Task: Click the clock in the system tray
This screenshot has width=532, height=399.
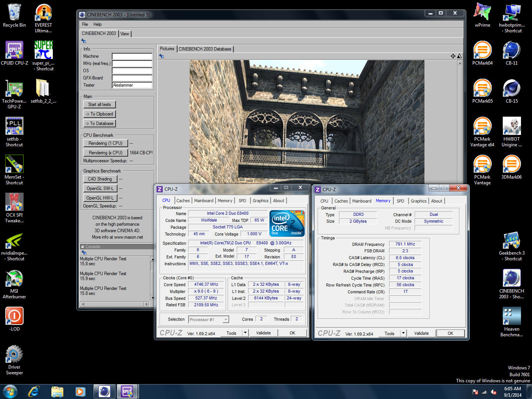Action: click(x=513, y=392)
